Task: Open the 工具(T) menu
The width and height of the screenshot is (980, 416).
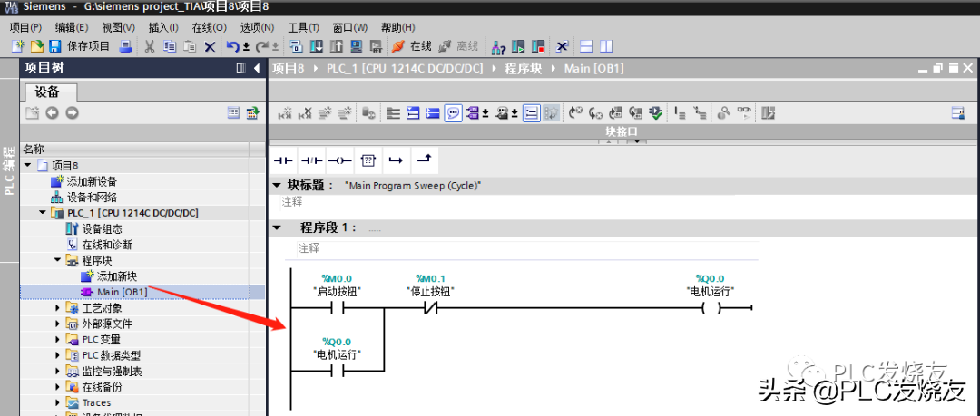Action: [303, 27]
